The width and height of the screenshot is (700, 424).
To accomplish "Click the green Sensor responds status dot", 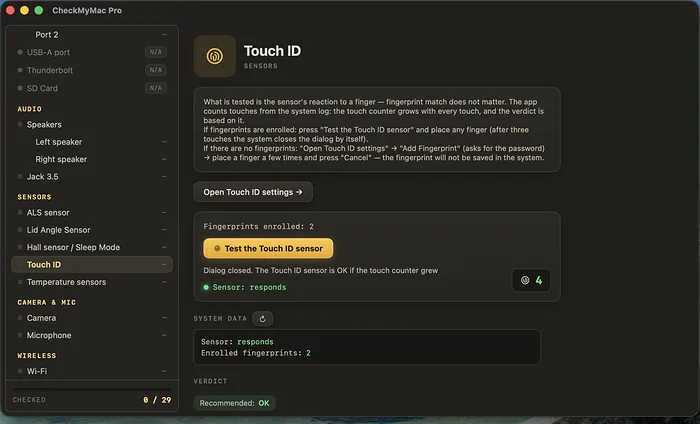I will click(206, 287).
